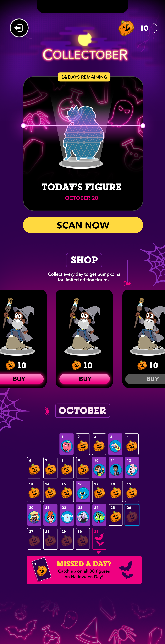Select the October 20 calendar tile

34,515
